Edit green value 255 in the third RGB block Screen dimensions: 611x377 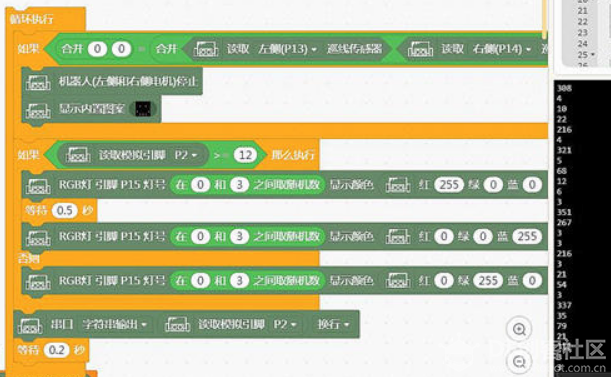click(488, 281)
